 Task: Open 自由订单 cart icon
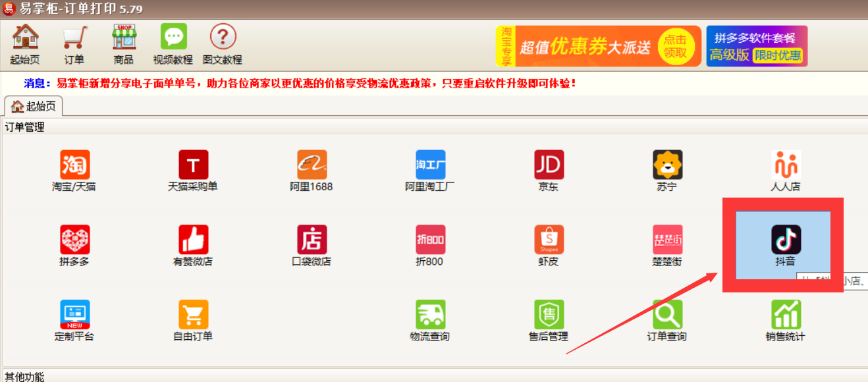tap(193, 321)
